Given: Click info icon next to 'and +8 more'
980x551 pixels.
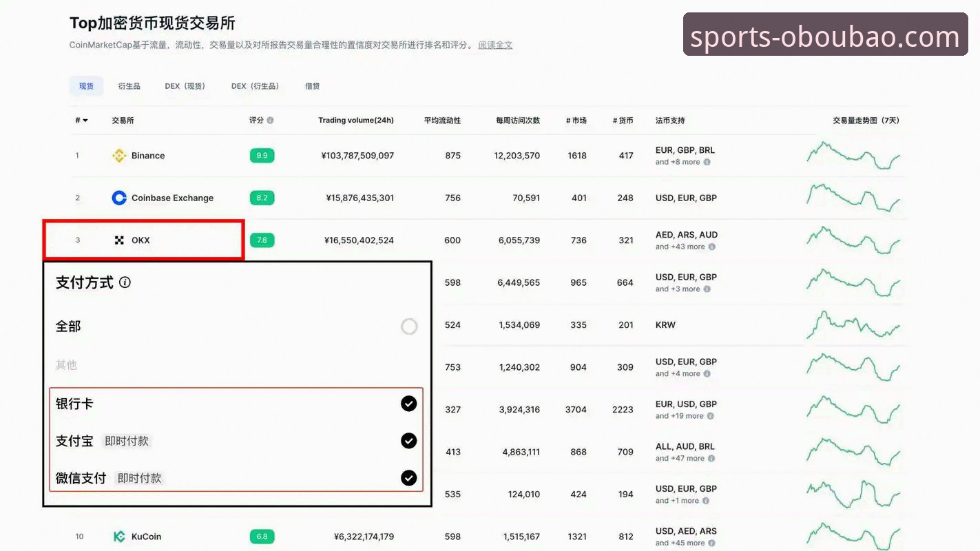Looking at the screenshot, I should (707, 163).
